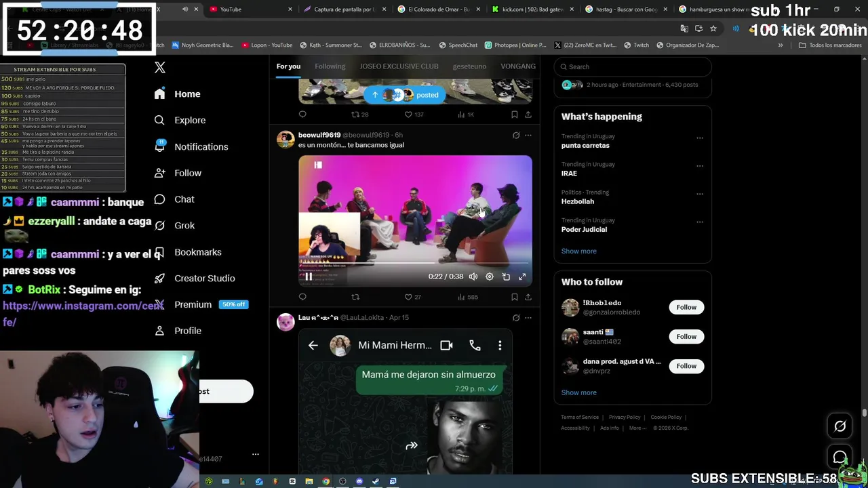The width and height of the screenshot is (868, 488).
Task: Open floating messages chat button
Action: click(840, 457)
